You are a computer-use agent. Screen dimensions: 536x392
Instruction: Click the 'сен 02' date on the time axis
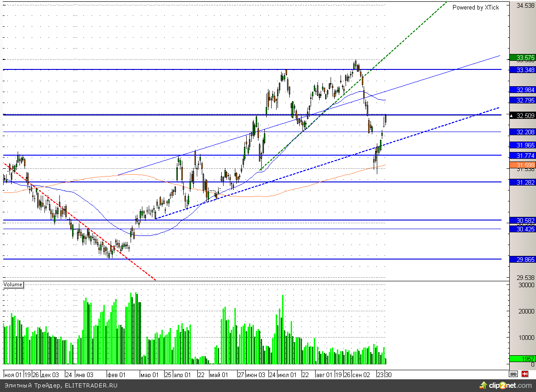(x=361, y=375)
